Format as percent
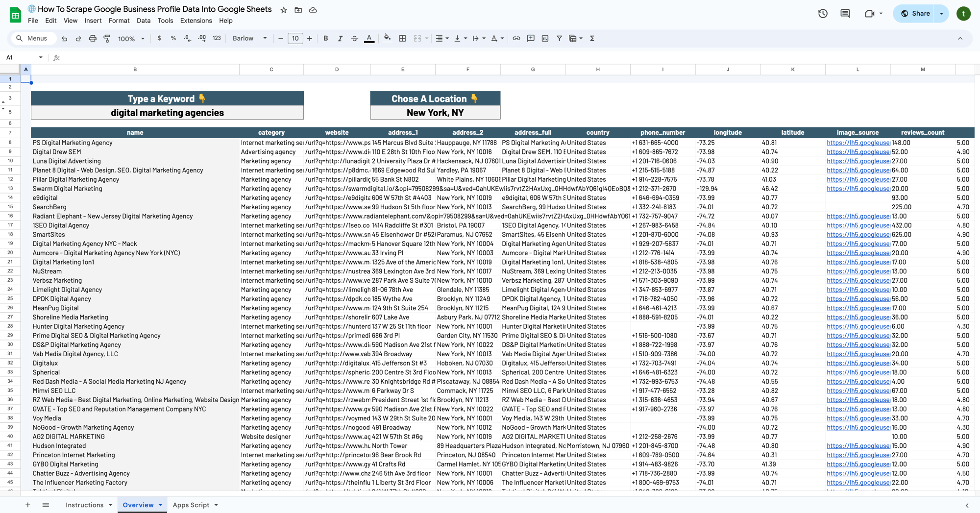The width and height of the screenshot is (980, 513). tap(173, 38)
